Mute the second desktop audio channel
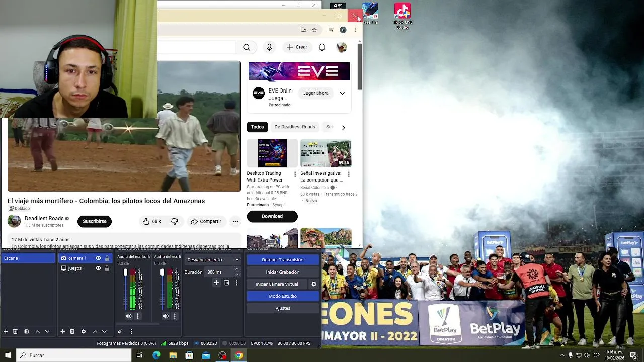 click(166, 316)
